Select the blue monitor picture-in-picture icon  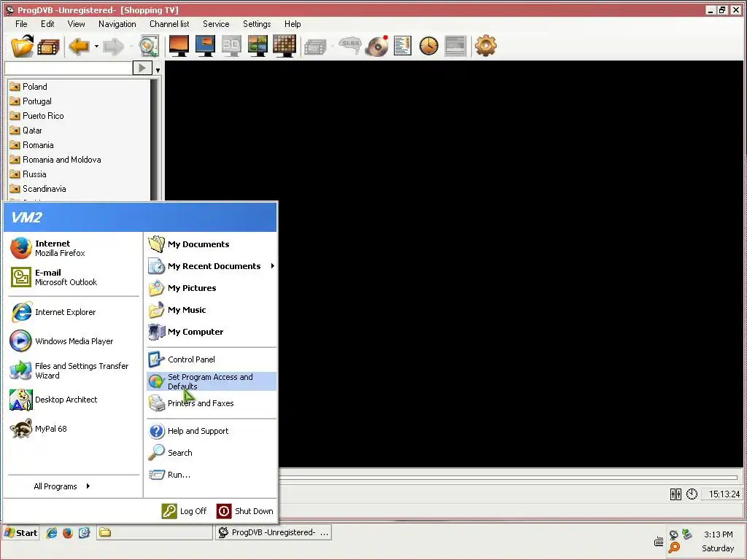click(205, 46)
